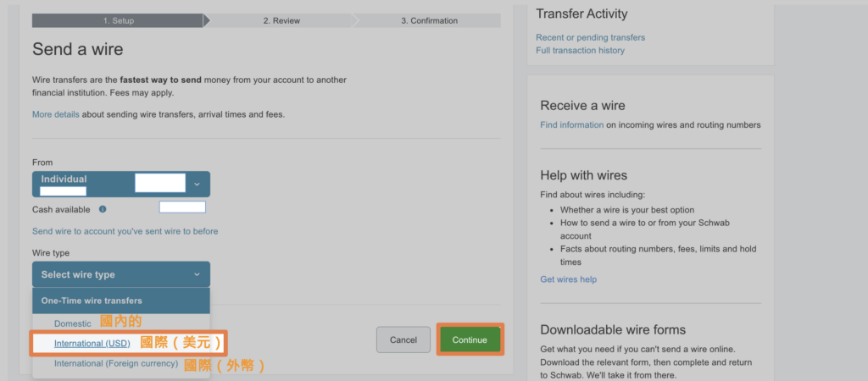868x381 pixels.
Task: Open the More details link
Action: [54, 114]
